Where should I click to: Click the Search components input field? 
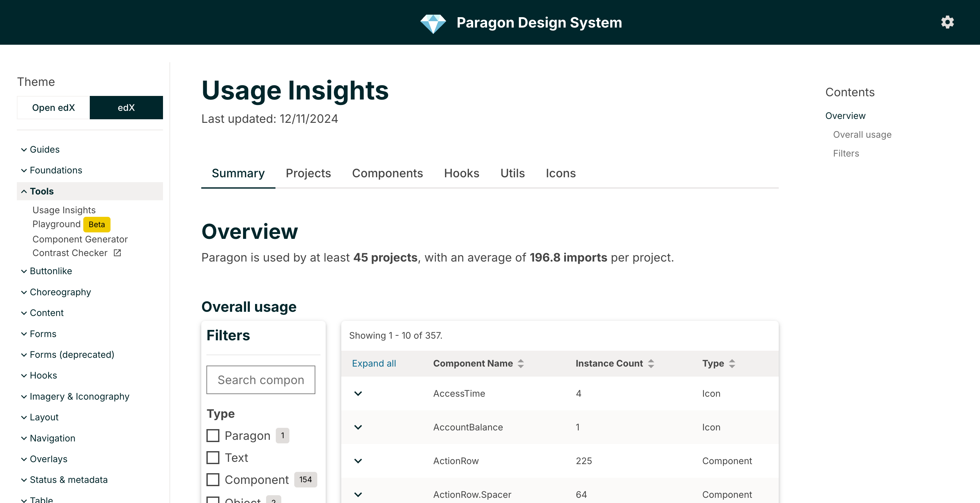click(261, 380)
